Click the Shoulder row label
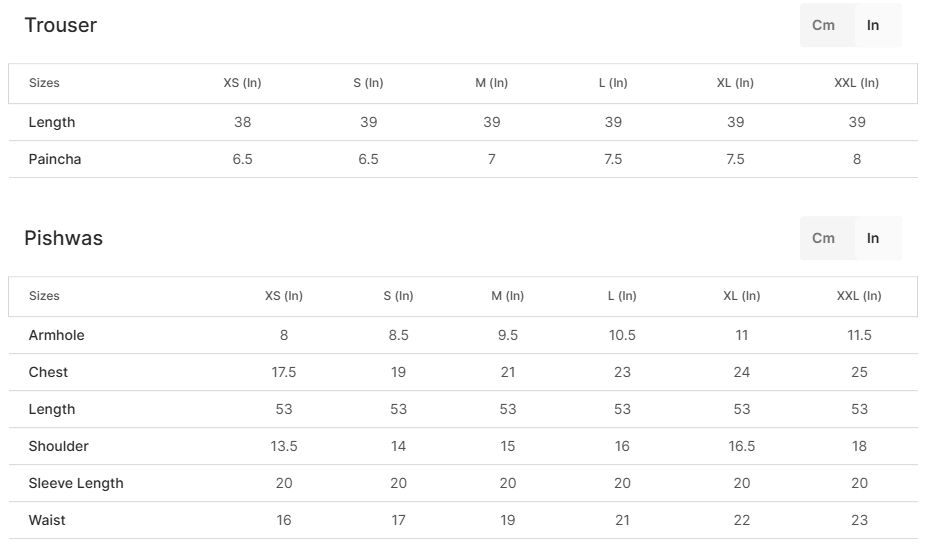This screenshot has width=934, height=557. (59, 446)
